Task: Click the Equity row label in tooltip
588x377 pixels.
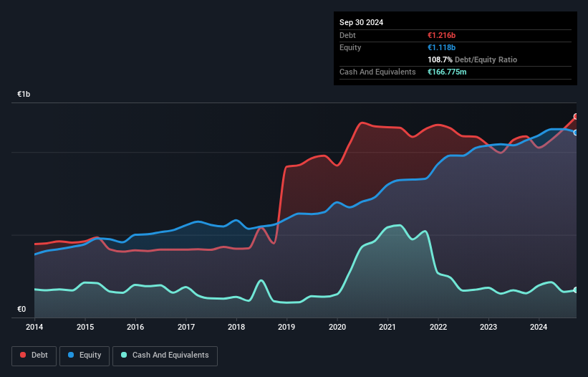Action: coord(350,47)
